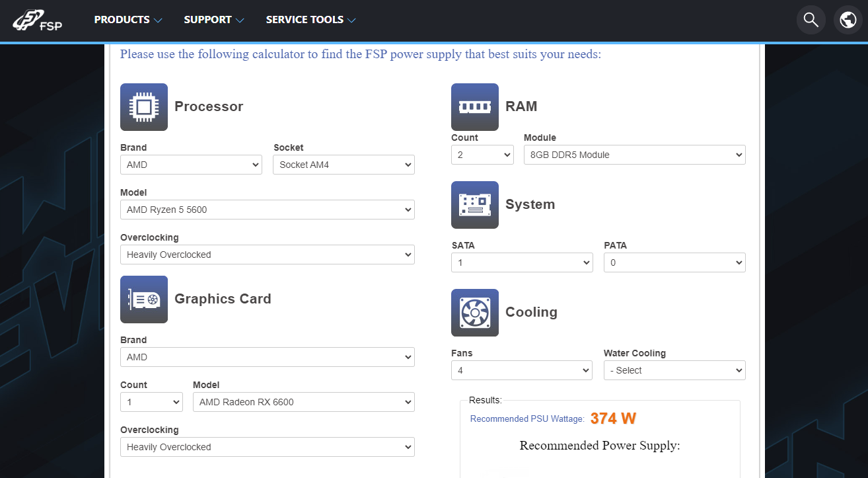Click the Processor chip icon
Screen dimensions: 868x478
pos(144,107)
